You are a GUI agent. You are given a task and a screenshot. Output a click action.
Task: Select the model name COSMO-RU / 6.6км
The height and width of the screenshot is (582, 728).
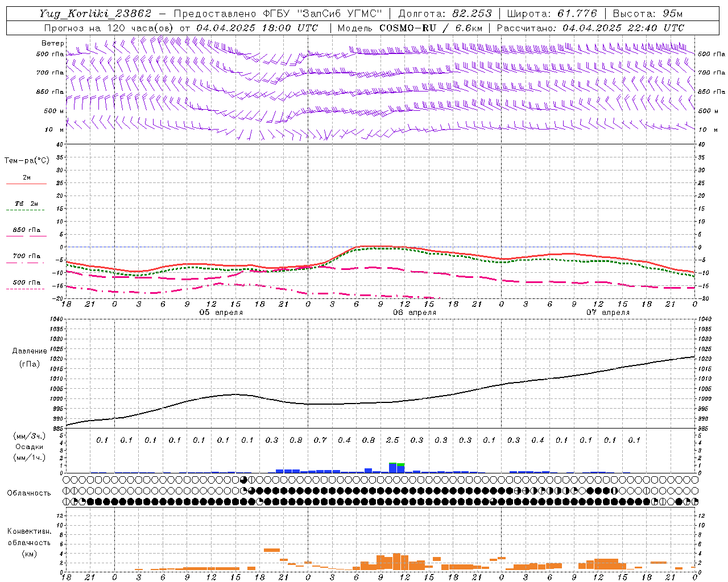pyautogui.click(x=431, y=28)
